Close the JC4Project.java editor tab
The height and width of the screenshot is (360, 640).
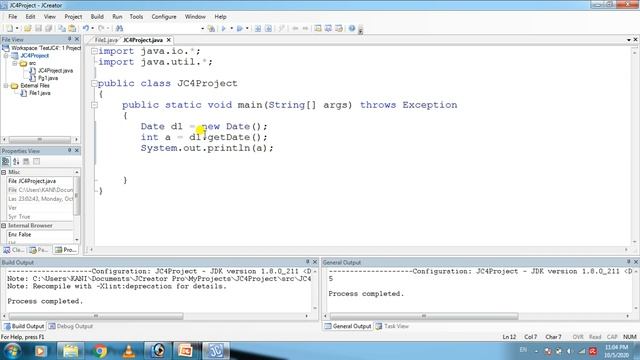[x=169, y=40]
